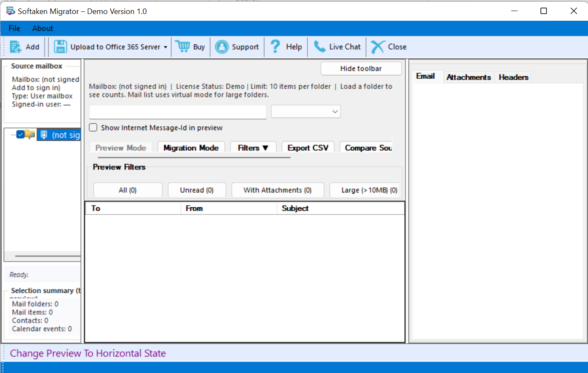Click Change Preview To Horizontal State

[x=88, y=353]
